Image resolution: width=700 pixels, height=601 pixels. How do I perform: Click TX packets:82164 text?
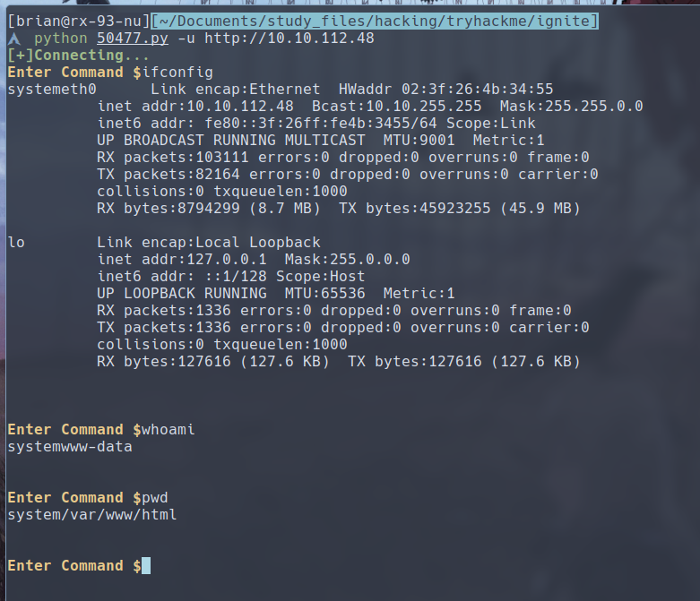coord(169,174)
